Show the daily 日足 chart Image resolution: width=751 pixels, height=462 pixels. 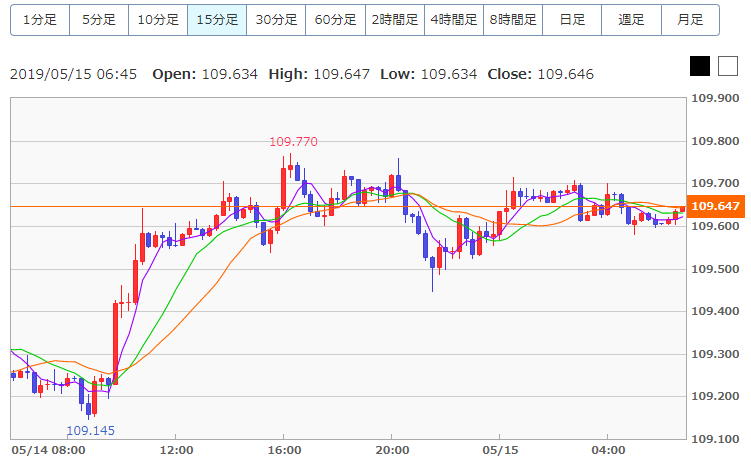click(572, 20)
